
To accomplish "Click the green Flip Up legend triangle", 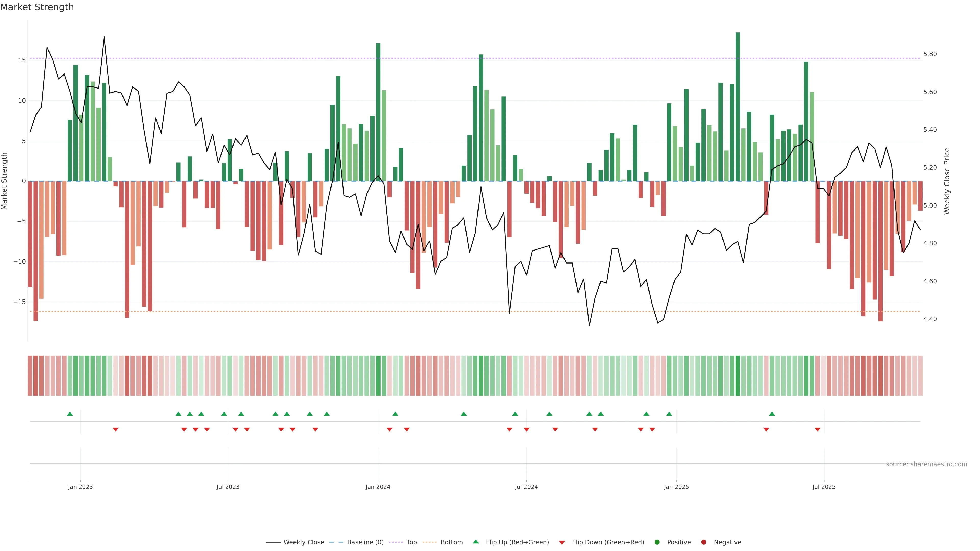I will [x=475, y=542].
